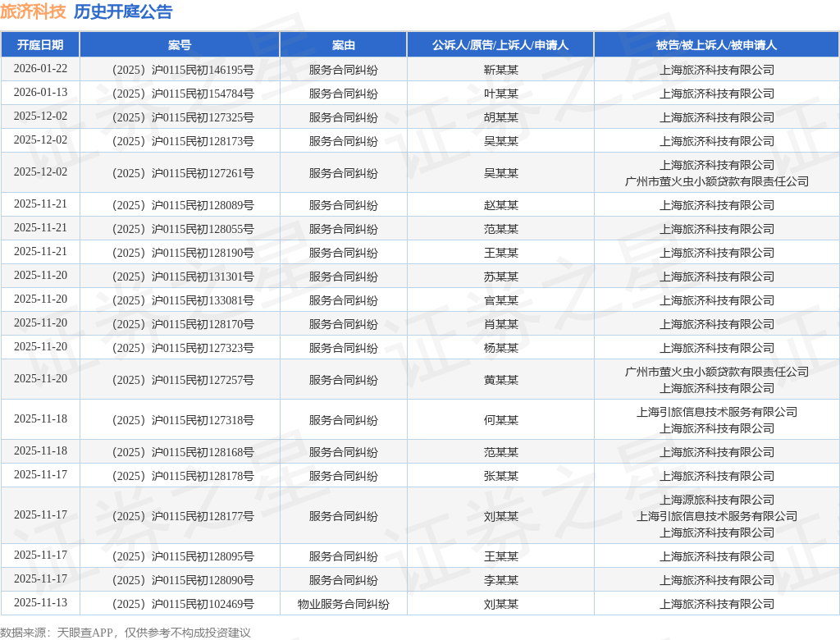Click 广州市萤火虫小额贷款有限责任公司 in 黄某某 row

(717, 372)
